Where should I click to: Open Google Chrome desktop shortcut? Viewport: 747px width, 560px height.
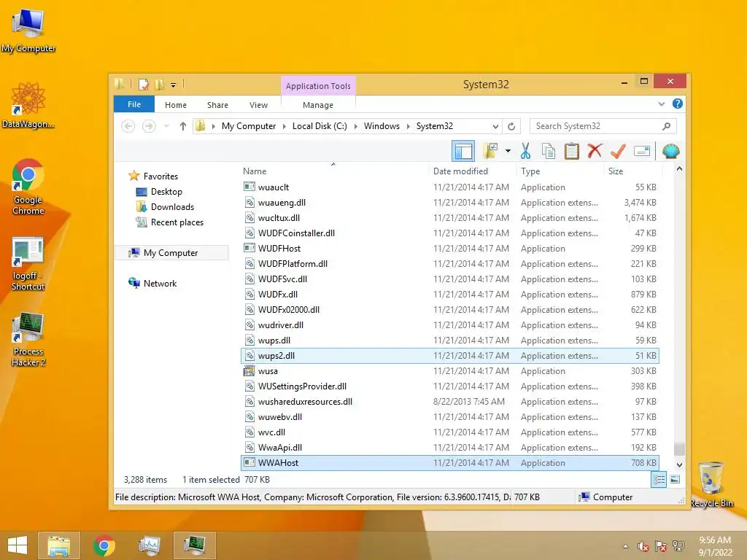coord(28,187)
